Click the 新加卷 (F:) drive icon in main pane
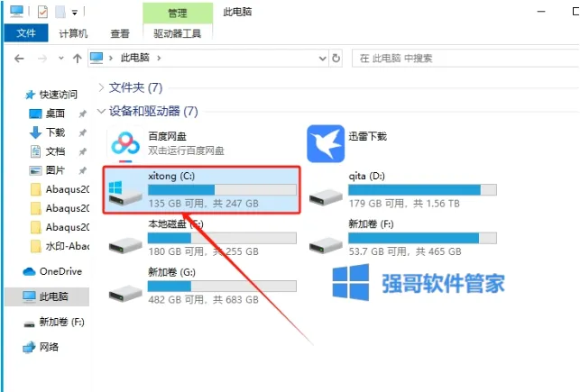The height and width of the screenshot is (392, 580). coord(326,245)
